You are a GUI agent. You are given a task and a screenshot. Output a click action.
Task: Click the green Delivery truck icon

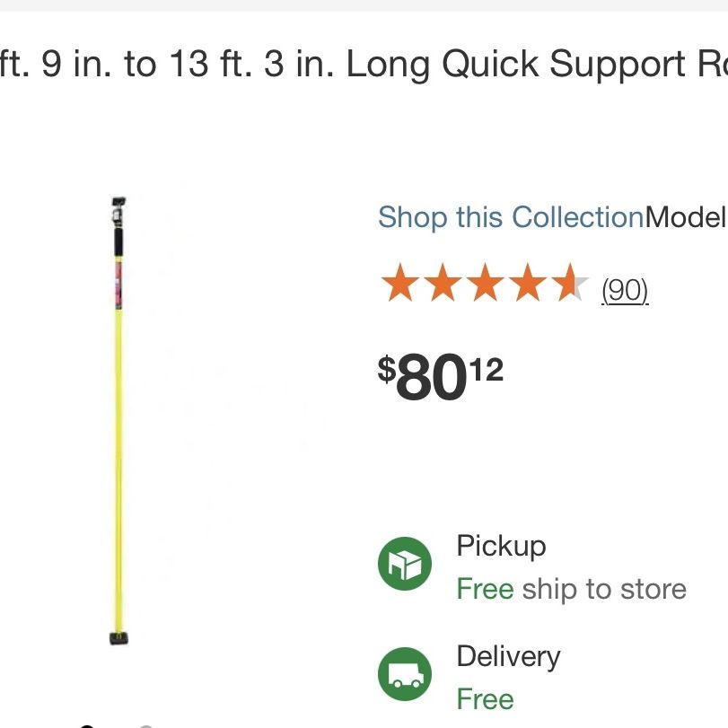coord(404,673)
